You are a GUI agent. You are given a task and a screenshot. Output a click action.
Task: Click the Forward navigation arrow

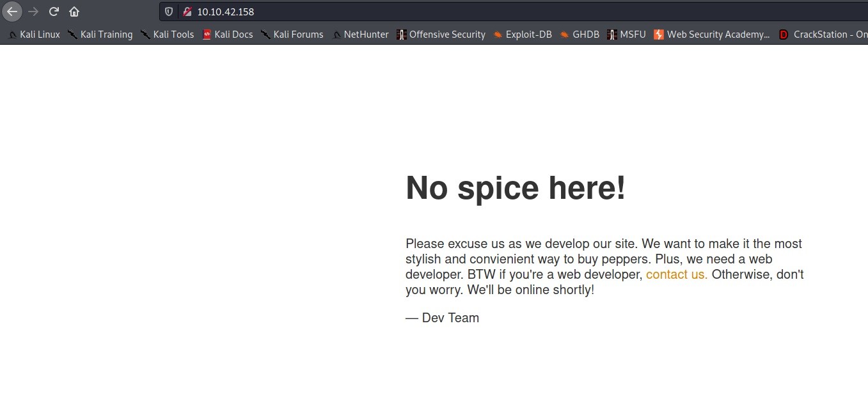pos(33,12)
